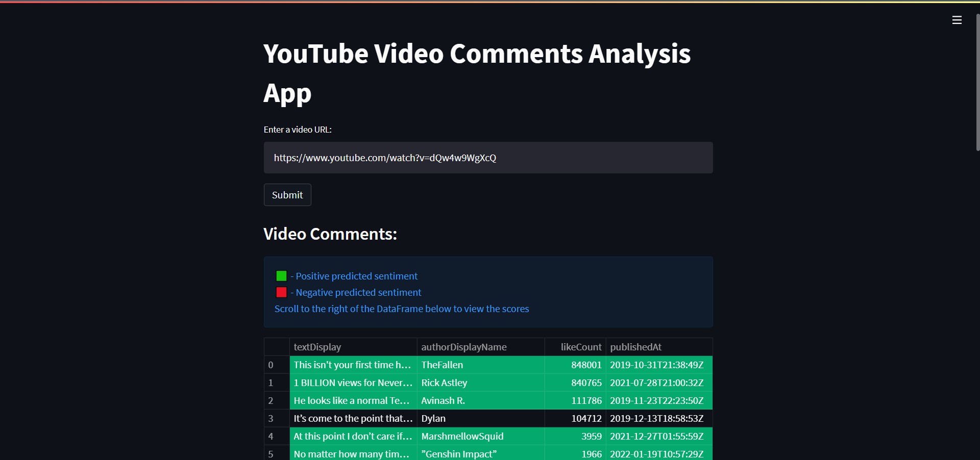Click the red negative sentiment square
This screenshot has height=460, width=980.
(281, 292)
